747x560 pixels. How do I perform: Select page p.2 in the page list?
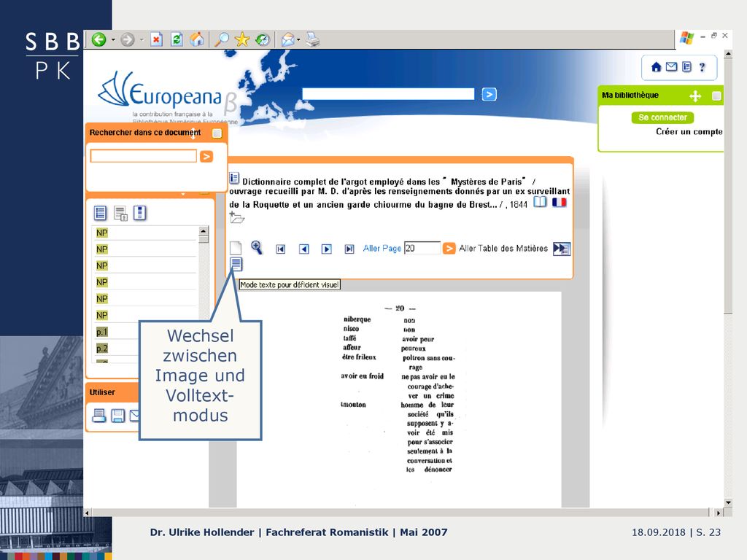pos(102,348)
